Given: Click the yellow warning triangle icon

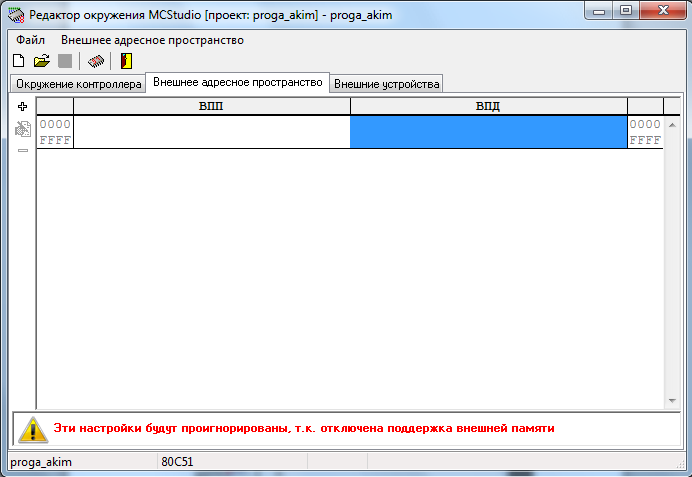Looking at the screenshot, I should (33, 429).
